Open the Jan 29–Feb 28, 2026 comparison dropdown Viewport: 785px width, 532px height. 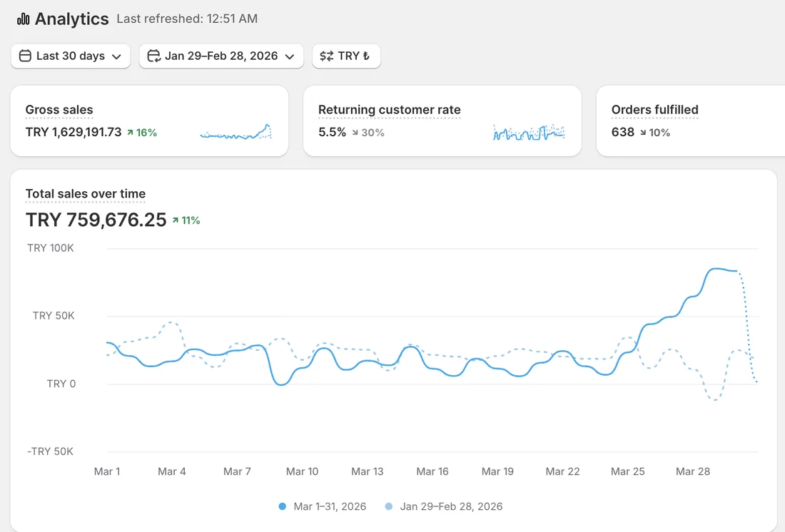221,56
